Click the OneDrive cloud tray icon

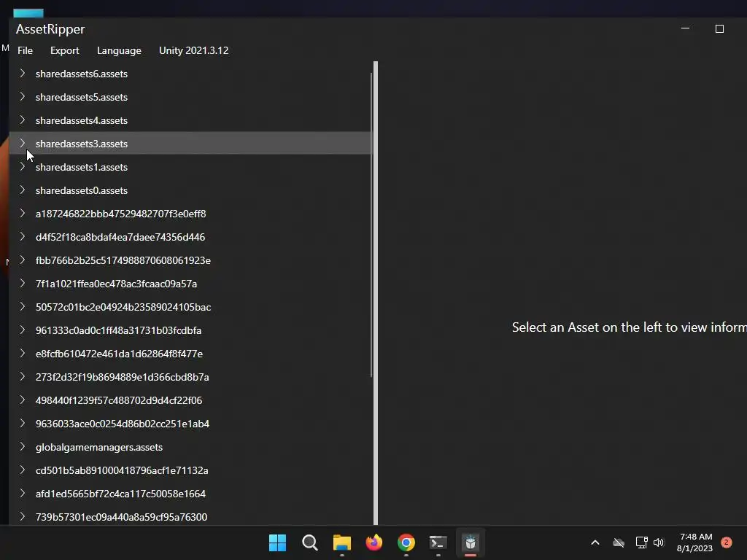pyautogui.click(x=619, y=542)
